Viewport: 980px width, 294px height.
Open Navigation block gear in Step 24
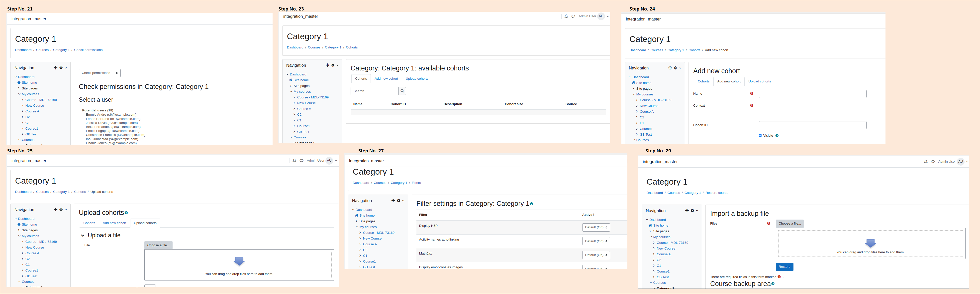675,68
